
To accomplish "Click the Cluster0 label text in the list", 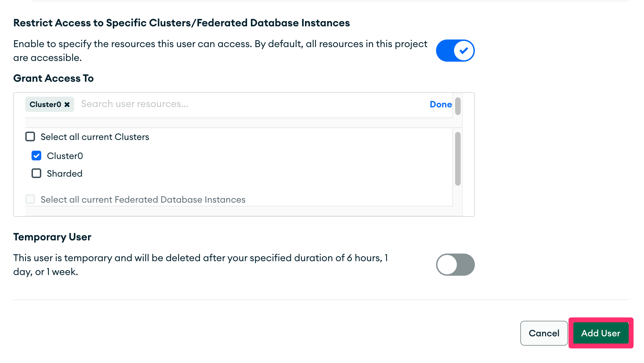I will (65, 156).
